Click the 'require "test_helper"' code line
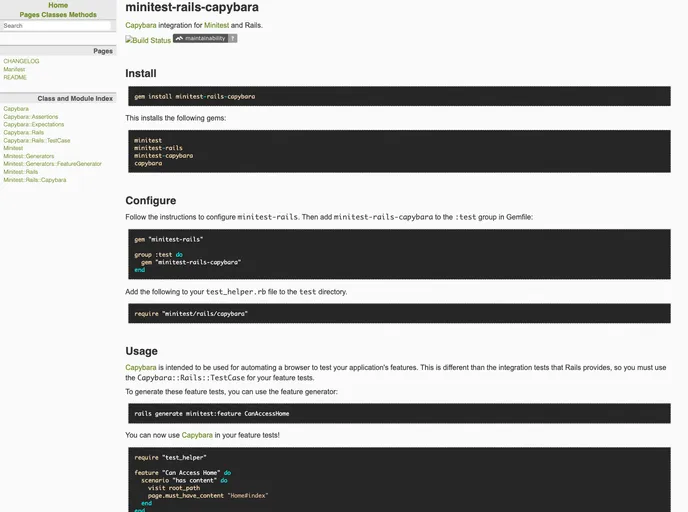This screenshot has height=512, width=688. [x=170, y=458]
